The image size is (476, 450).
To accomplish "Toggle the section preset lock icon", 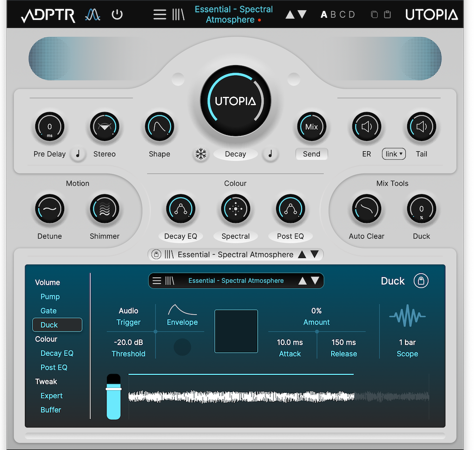I will [156, 255].
